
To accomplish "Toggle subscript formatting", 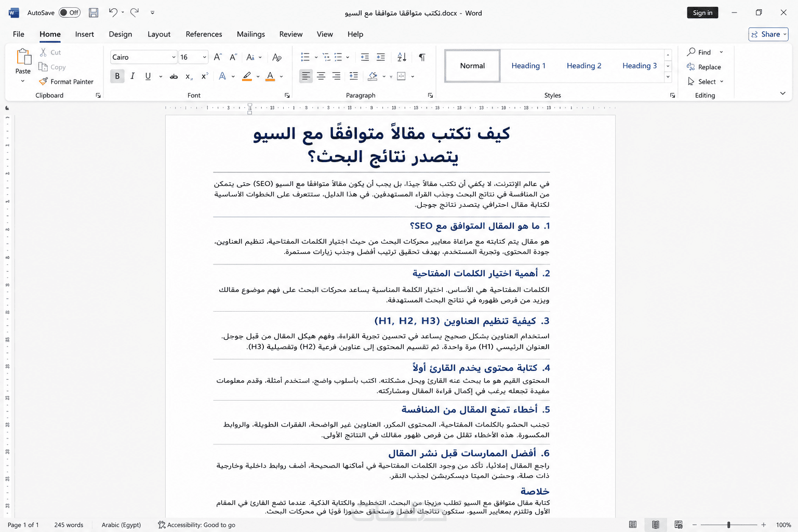I will coord(189,76).
